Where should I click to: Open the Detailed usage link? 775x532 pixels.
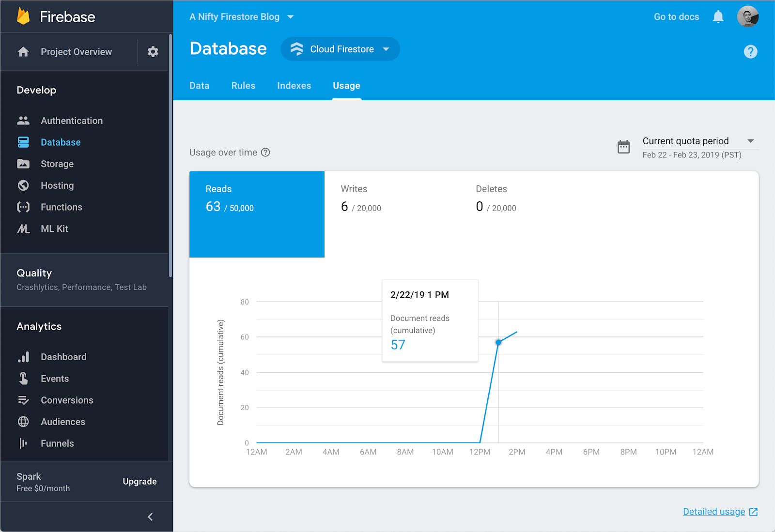(x=714, y=512)
